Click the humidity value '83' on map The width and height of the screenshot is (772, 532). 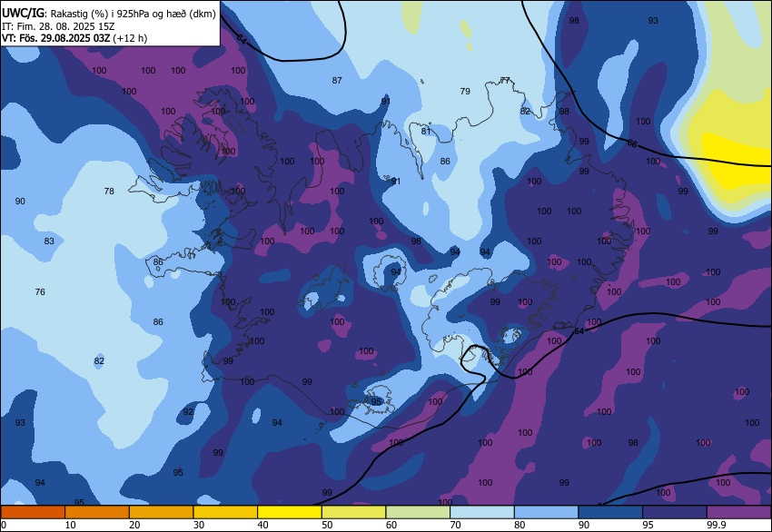[x=49, y=241]
